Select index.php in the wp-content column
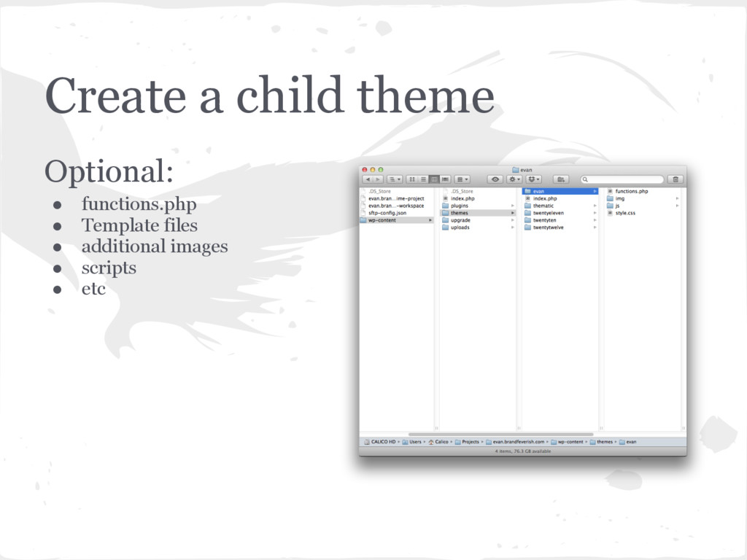Image resolution: width=747 pixels, height=560 pixels. [x=479, y=198]
